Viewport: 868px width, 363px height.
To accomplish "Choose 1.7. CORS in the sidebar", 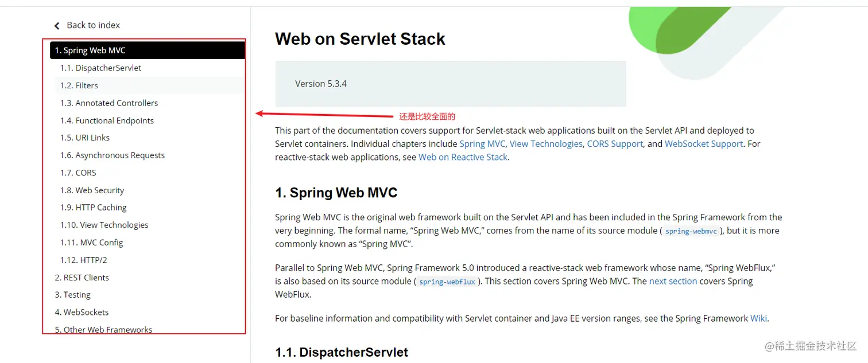I will 78,173.
